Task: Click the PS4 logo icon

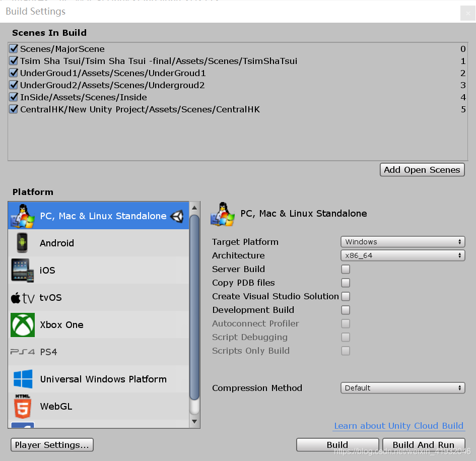Action: pyautogui.click(x=23, y=352)
